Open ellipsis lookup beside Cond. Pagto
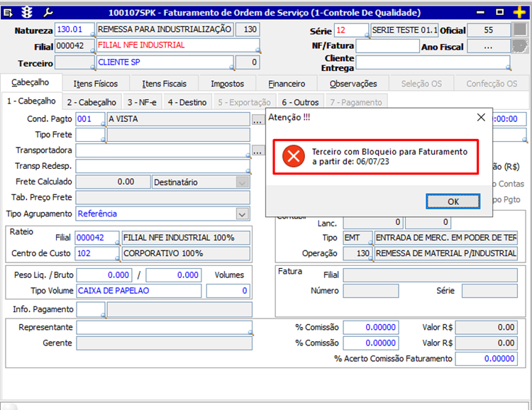 pyautogui.click(x=257, y=119)
